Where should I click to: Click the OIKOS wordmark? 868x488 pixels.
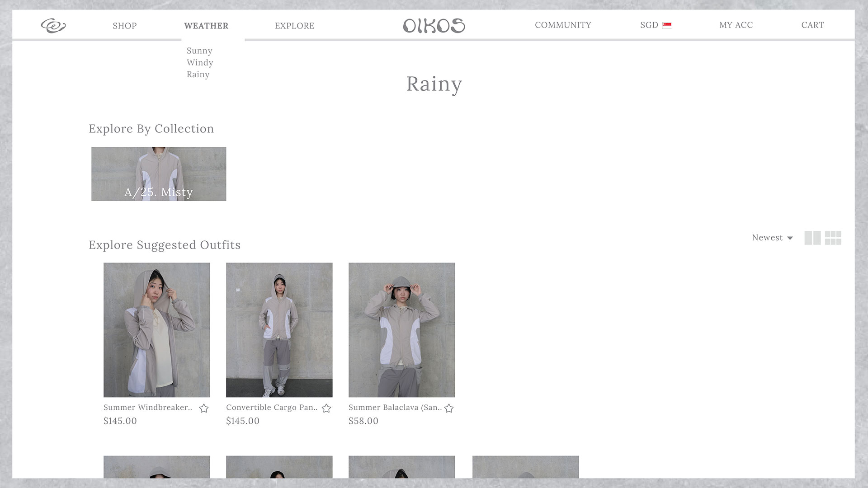pyautogui.click(x=434, y=26)
